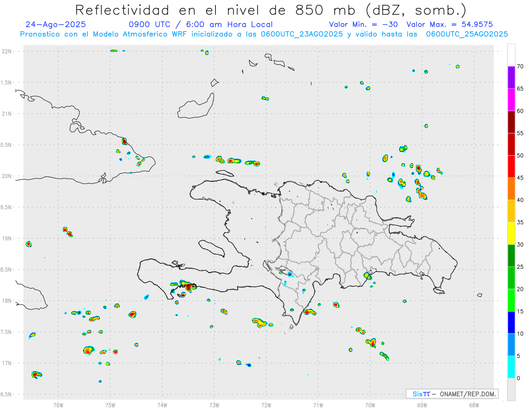Click the '15' colorbar scale value

click(520, 311)
